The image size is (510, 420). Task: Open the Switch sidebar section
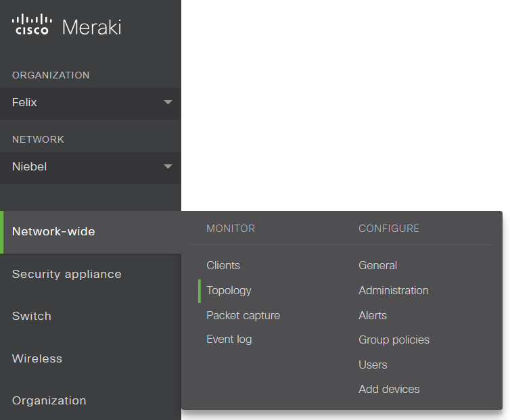tap(31, 316)
